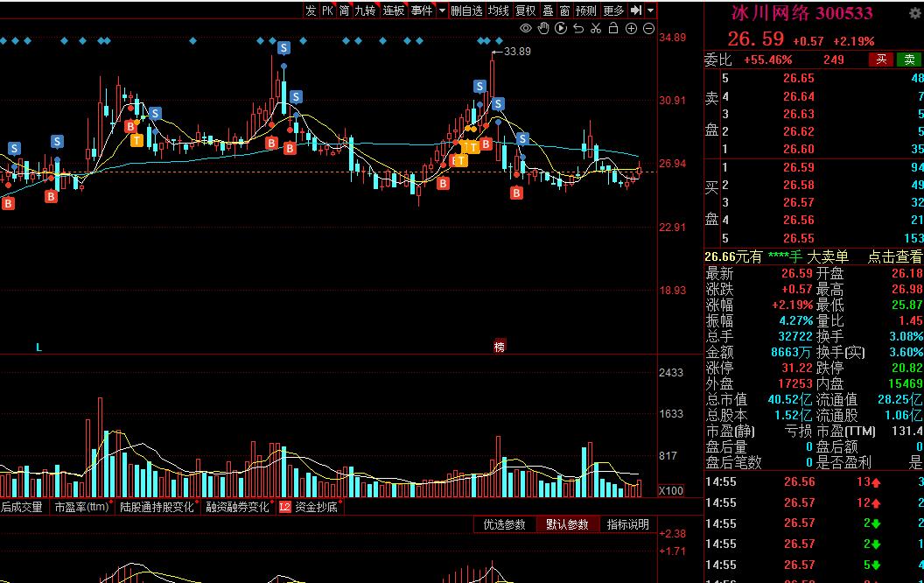
Task: Click the 委比 +55.46% value
Action: pos(768,60)
